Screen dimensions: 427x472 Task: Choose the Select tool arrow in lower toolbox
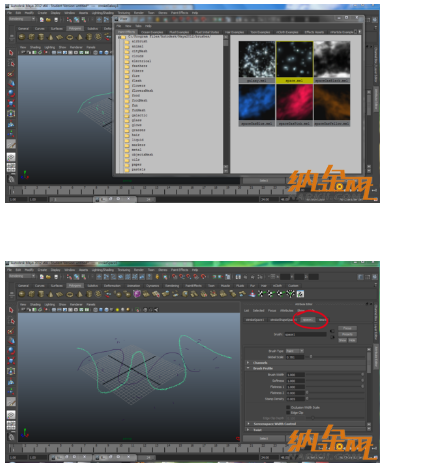pos(11,310)
